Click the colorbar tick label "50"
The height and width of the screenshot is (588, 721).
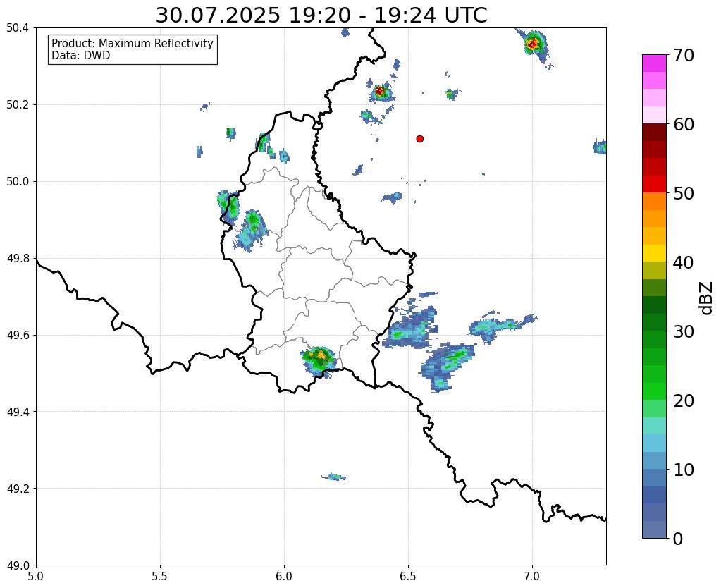[x=682, y=193]
